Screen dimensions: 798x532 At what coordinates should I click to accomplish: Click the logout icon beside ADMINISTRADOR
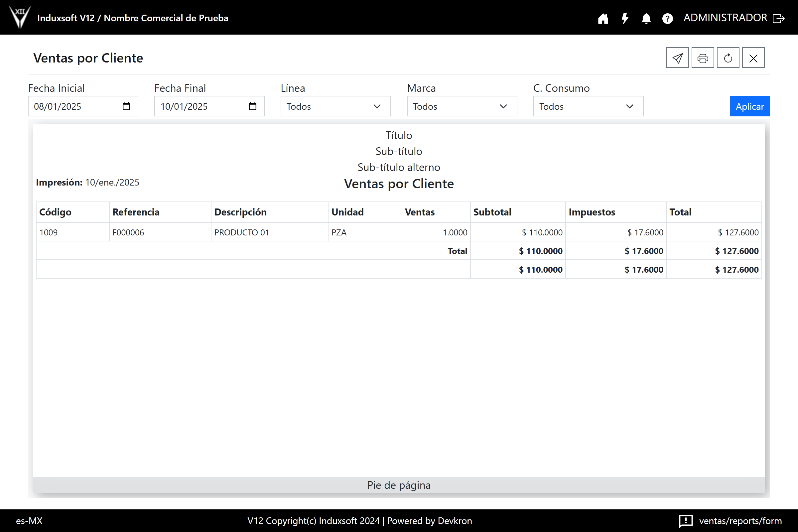pos(779,18)
